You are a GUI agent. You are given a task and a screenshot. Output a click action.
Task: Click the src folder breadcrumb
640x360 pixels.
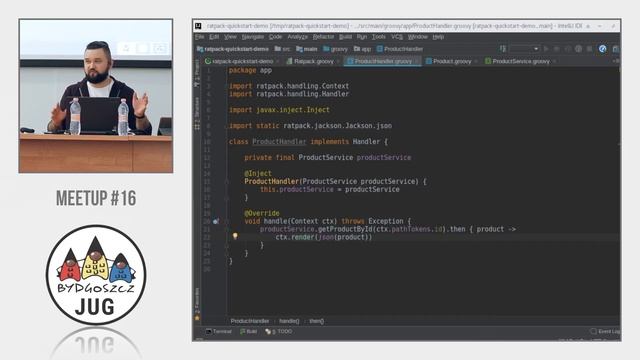pyautogui.click(x=282, y=49)
